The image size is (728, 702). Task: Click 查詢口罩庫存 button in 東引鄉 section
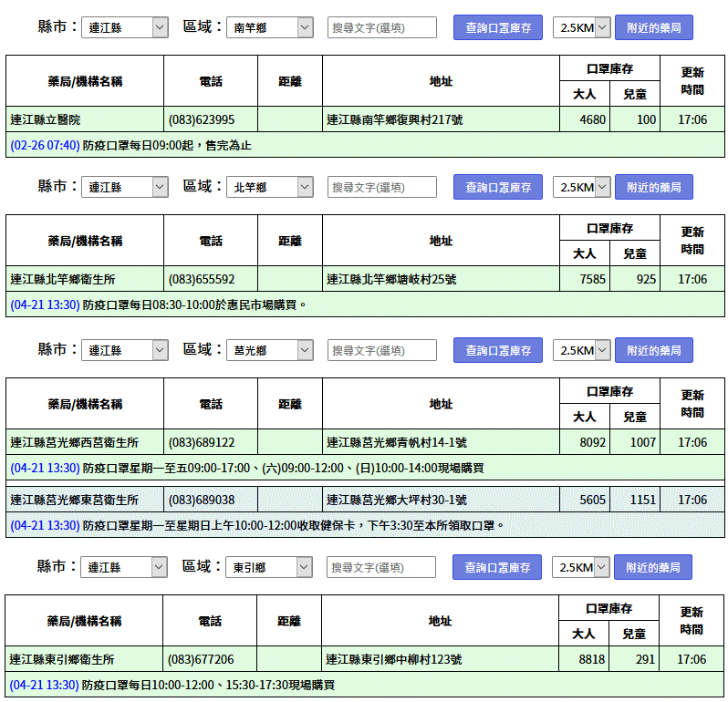point(497,567)
